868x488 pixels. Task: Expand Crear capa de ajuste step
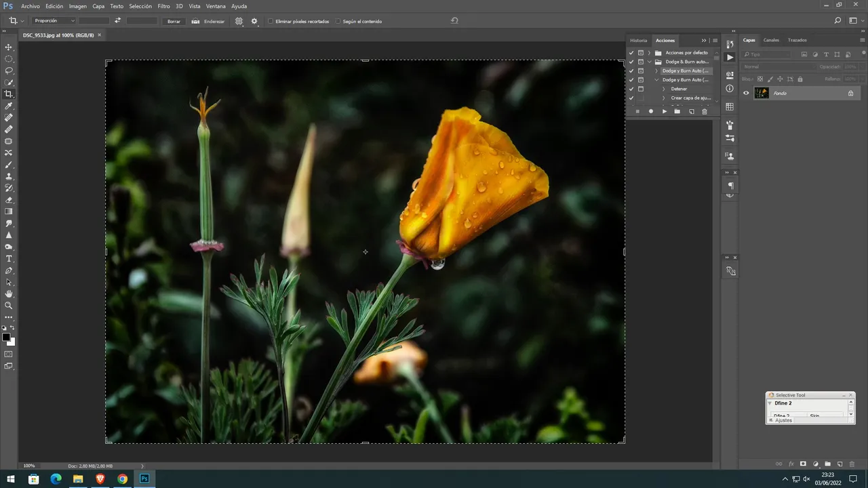click(x=663, y=98)
